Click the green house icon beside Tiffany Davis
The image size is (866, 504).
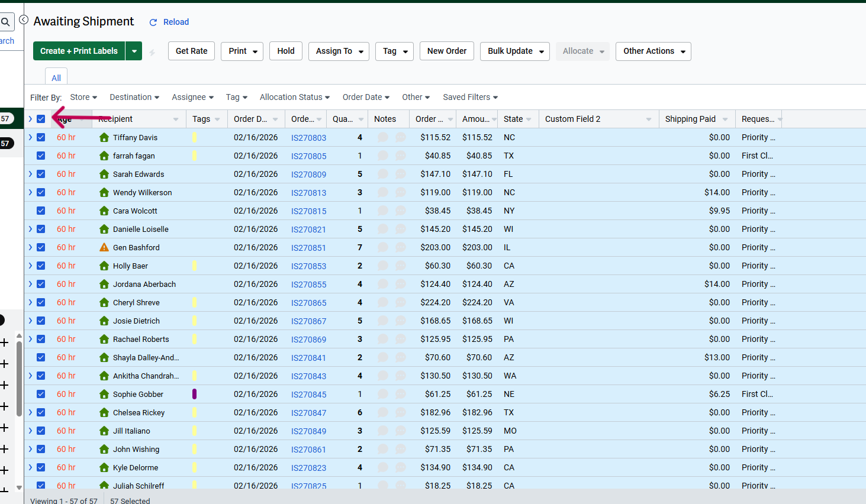point(104,137)
